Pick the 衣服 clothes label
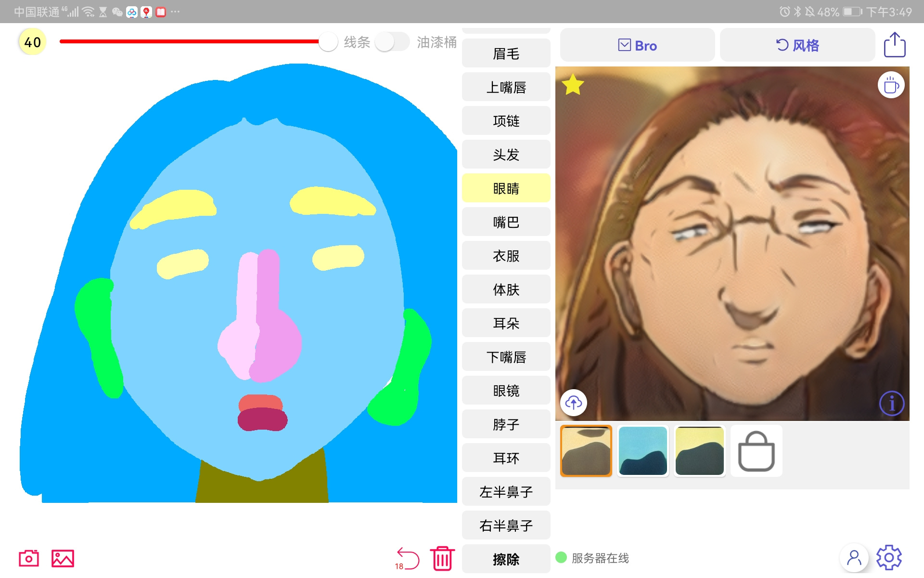The image size is (924, 578). coord(506,256)
